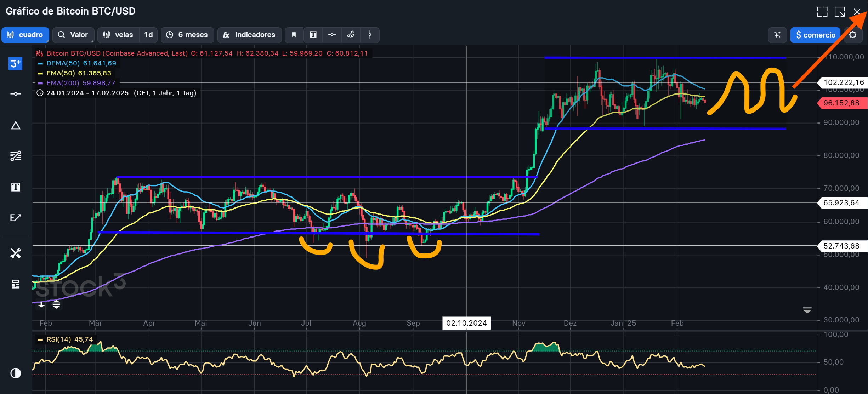Click the Stock3 plus logo icon
Image resolution: width=868 pixels, height=394 pixels.
[x=16, y=64]
